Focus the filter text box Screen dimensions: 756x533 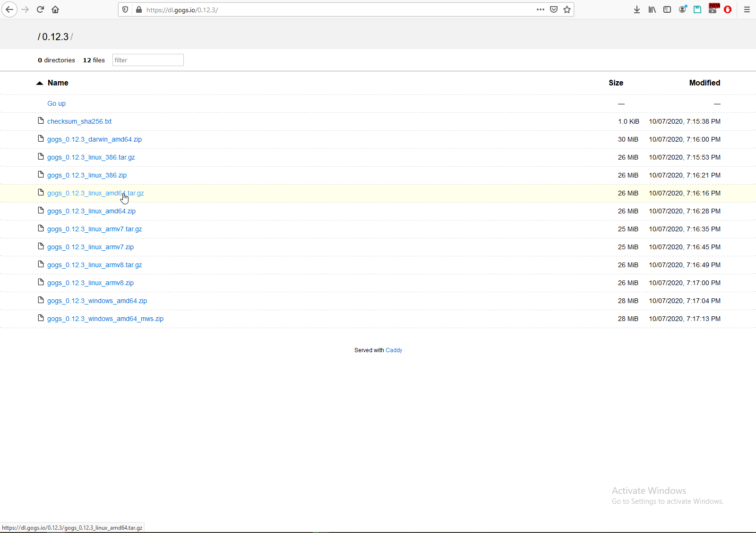[148, 60]
